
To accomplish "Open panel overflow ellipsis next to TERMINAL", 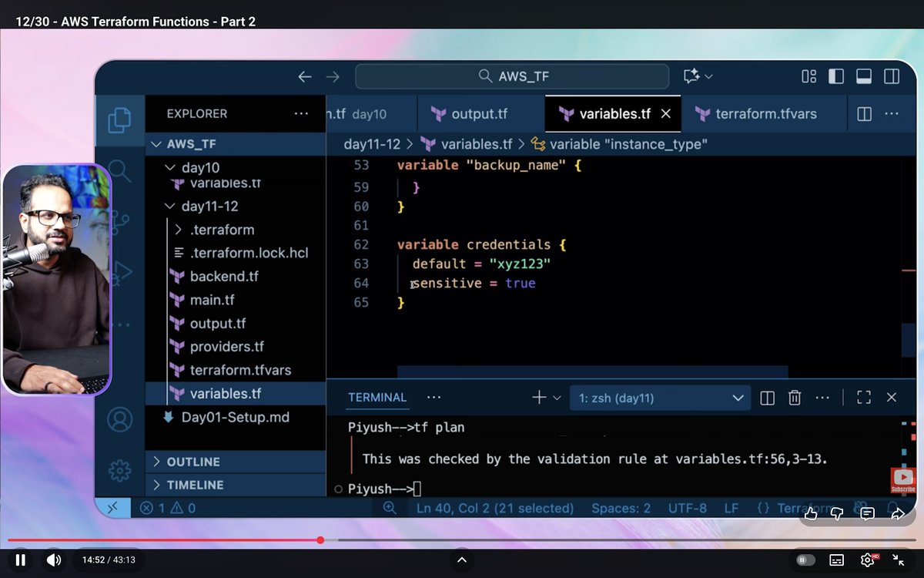I will pyautogui.click(x=434, y=398).
